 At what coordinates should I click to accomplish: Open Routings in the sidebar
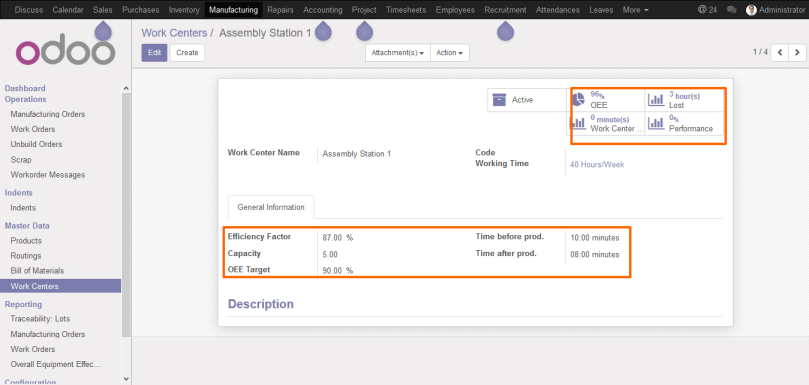pos(26,256)
